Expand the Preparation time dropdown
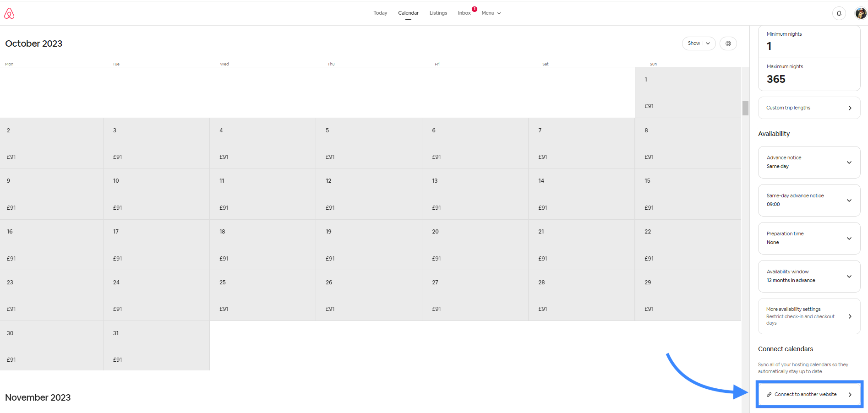 pyautogui.click(x=849, y=239)
